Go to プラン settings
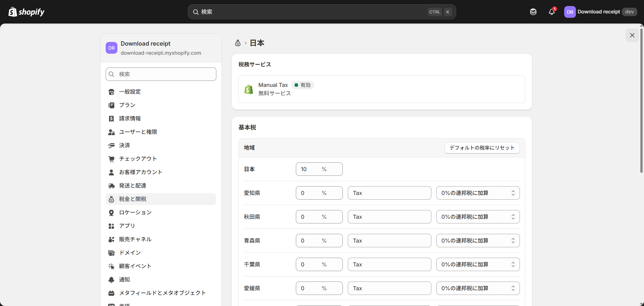The height and width of the screenshot is (306, 644). tap(161, 105)
